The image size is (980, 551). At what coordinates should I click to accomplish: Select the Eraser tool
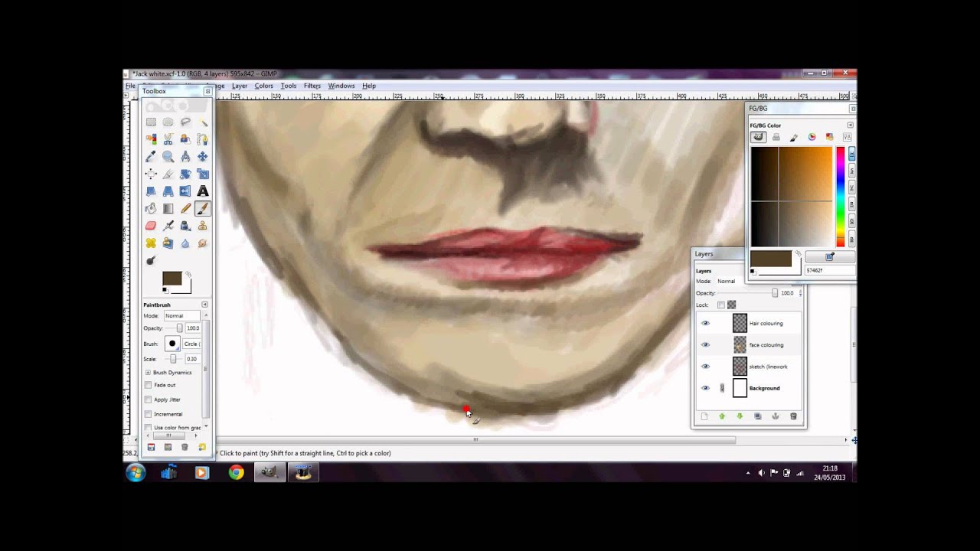tap(151, 226)
